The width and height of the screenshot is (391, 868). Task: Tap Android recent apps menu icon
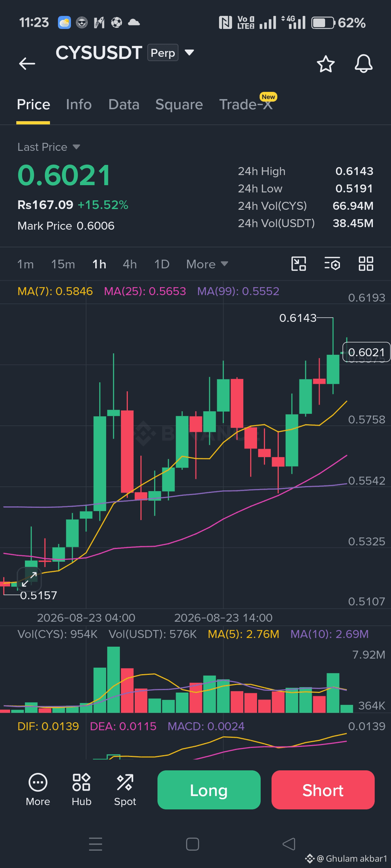96,844
